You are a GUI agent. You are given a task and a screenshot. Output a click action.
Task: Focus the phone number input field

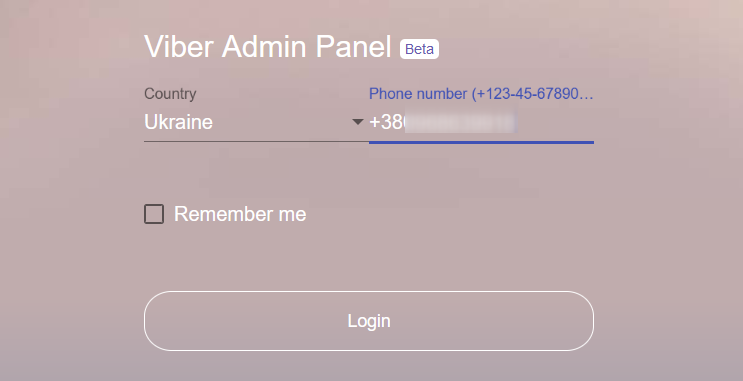pos(481,122)
